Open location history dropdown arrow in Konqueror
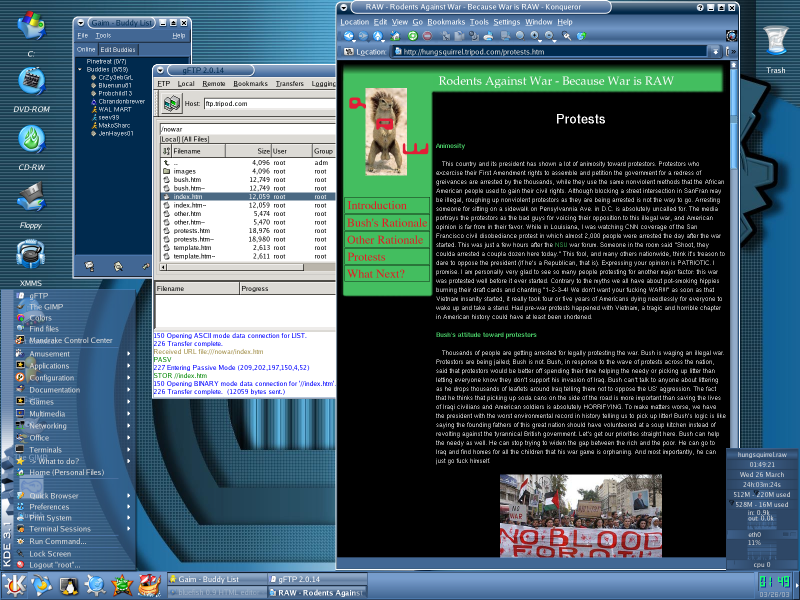Image resolution: width=800 pixels, height=600 pixels. coord(715,52)
